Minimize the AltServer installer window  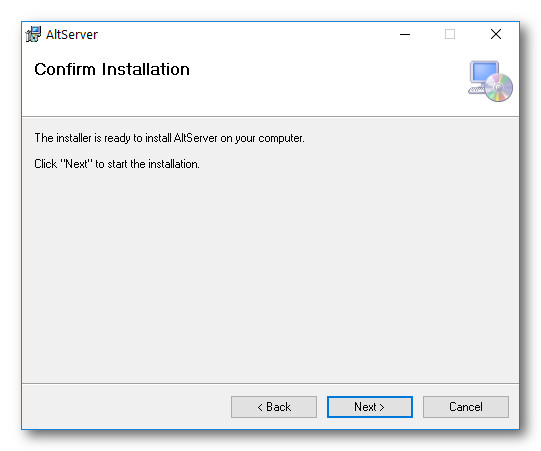[x=405, y=34]
